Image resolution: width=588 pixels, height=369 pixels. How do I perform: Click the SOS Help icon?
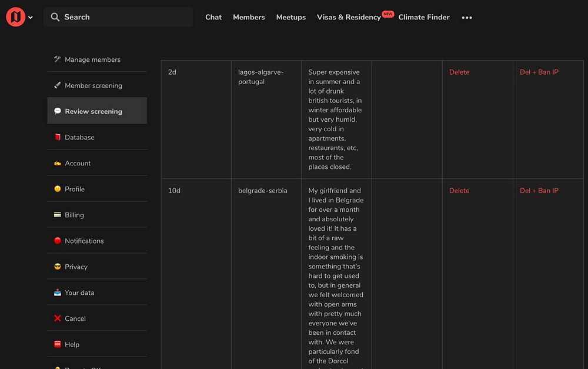tap(58, 344)
